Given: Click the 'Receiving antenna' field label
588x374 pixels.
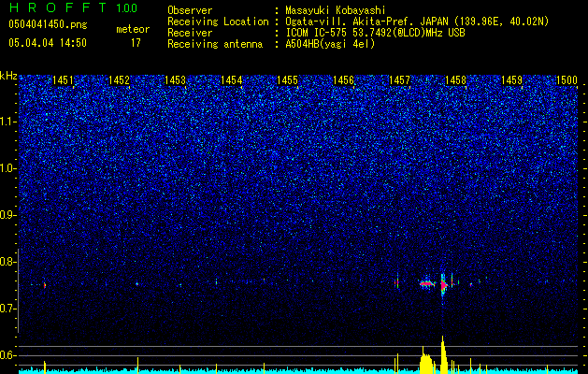Looking at the screenshot, I should tap(215, 44).
